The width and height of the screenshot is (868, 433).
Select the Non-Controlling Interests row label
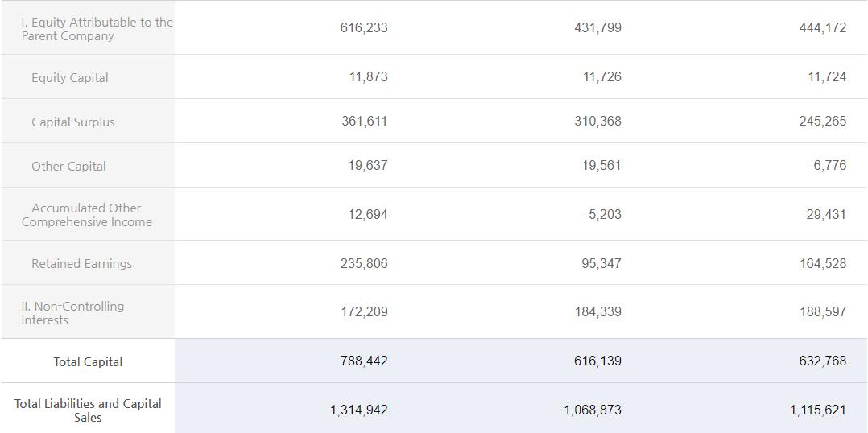click(x=72, y=313)
